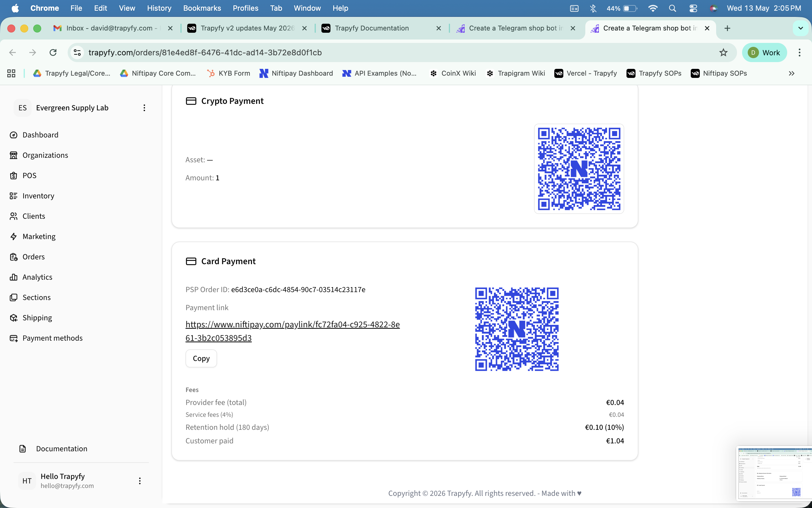
Task: Open the History menu
Action: click(x=159, y=8)
